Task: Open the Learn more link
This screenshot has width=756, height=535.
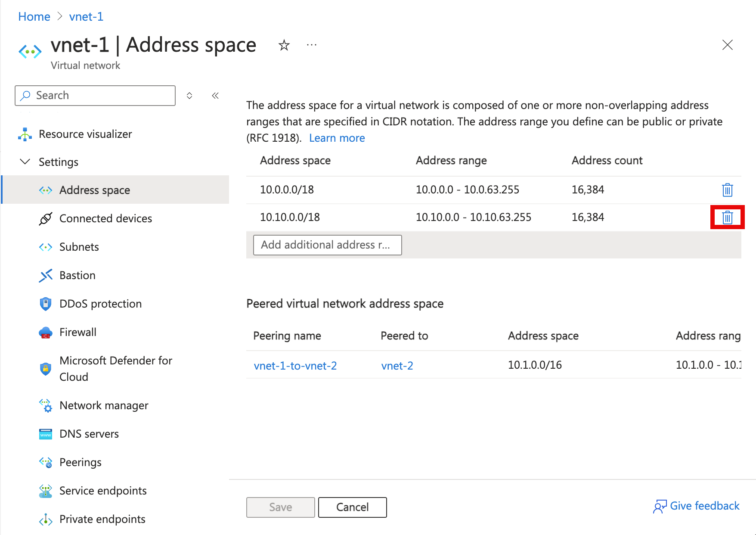Action: pos(337,137)
